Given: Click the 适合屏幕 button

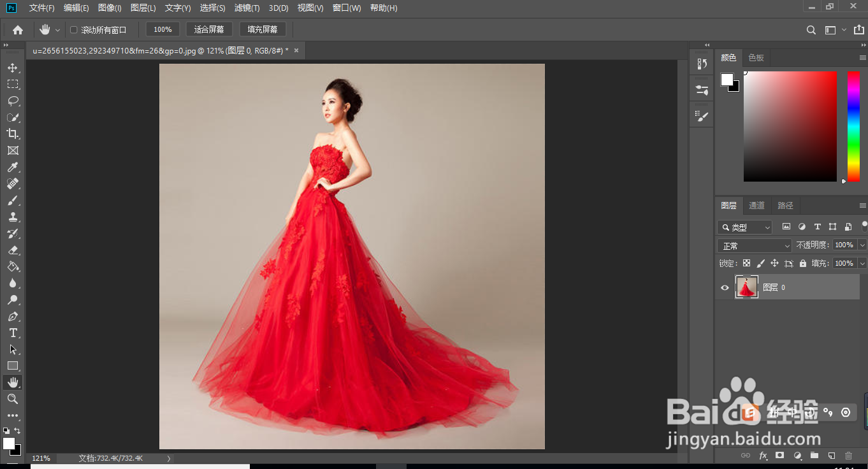Looking at the screenshot, I should point(209,29).
